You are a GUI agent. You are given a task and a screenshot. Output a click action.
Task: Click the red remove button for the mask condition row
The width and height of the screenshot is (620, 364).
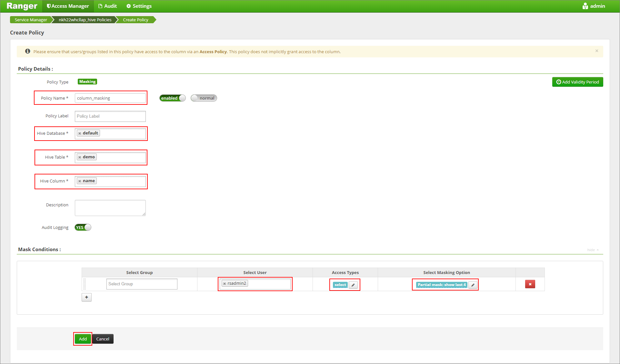pyautogui.click(x=530, y=284)
